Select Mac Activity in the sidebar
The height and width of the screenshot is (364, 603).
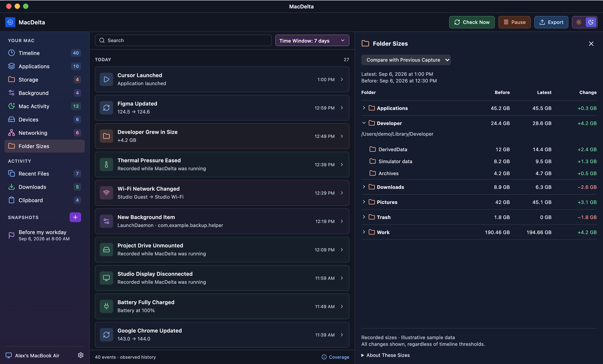45,106
